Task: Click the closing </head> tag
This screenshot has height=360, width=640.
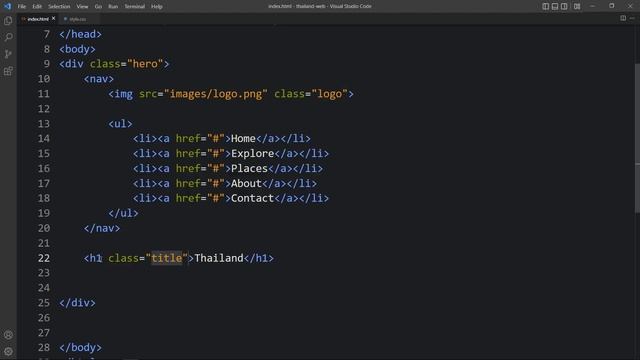Action: point(80,34)
